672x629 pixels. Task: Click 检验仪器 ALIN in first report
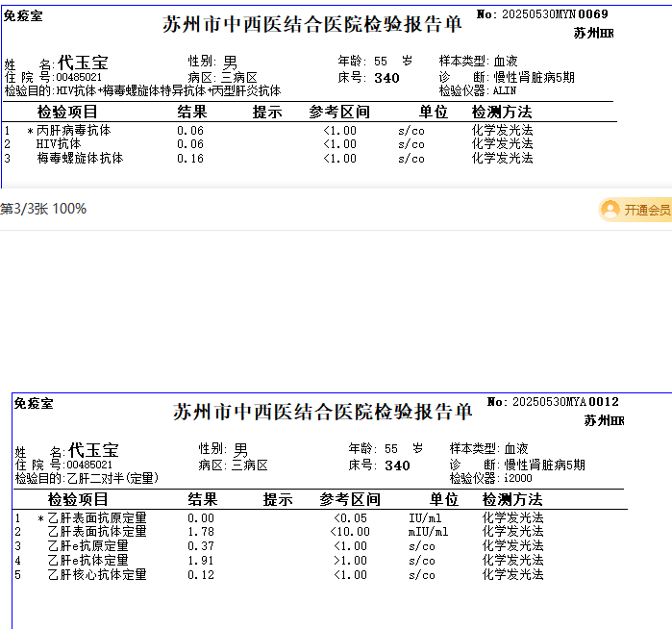click(x=478, y=91)
